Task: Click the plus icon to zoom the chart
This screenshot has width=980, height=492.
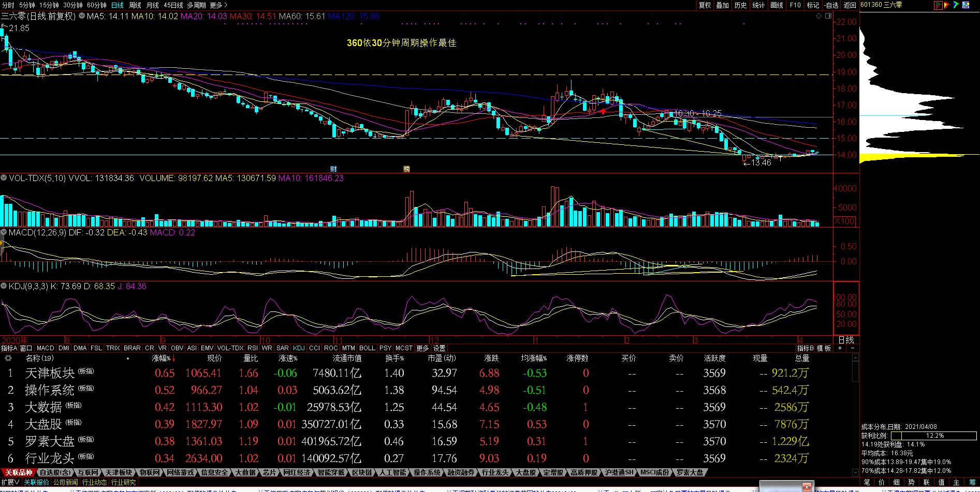Action: pos(840,348)
